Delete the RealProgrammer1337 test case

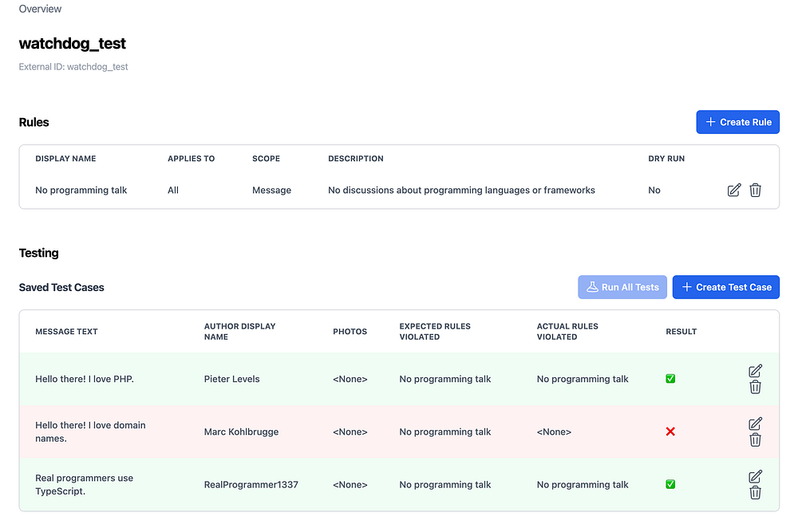coord(755,493)
